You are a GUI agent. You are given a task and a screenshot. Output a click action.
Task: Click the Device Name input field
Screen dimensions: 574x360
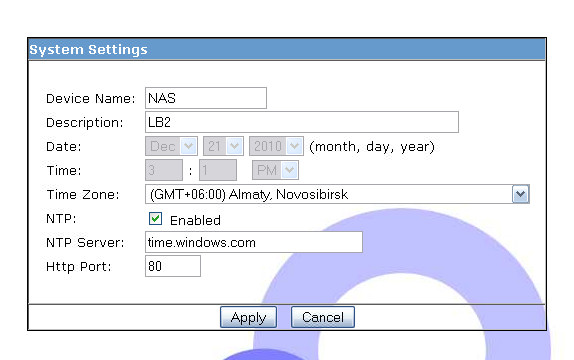[x=206, y=98]
